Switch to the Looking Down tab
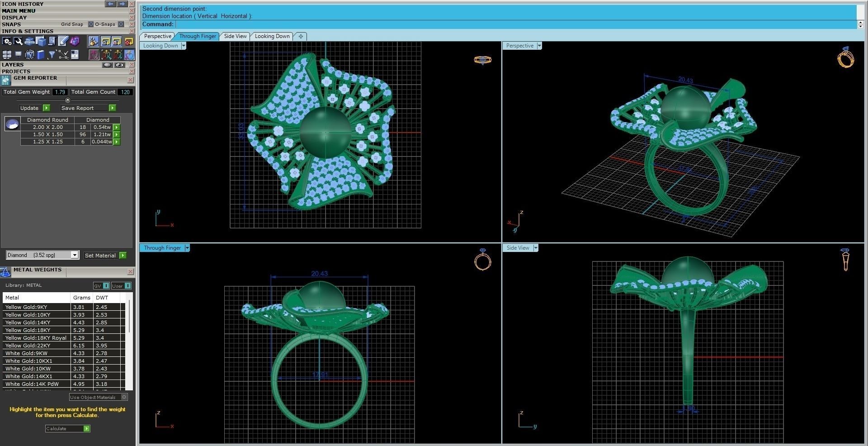868x446 pixels. [x=272, y=36]
